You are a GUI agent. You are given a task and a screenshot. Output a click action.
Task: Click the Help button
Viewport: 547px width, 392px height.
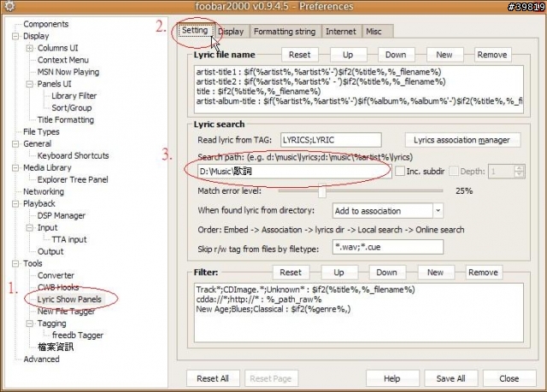(392, 378)
